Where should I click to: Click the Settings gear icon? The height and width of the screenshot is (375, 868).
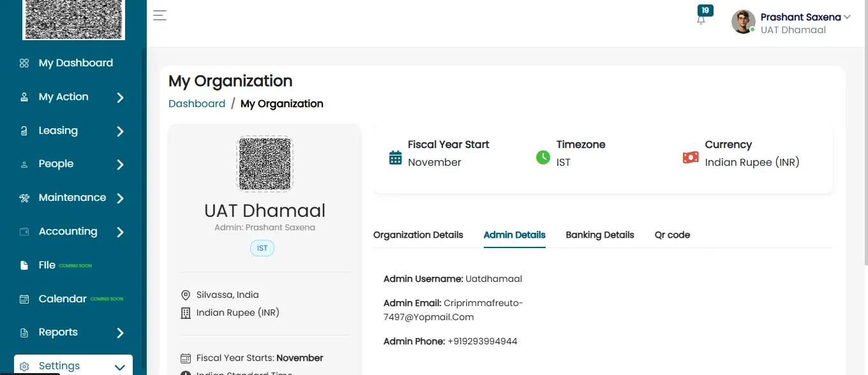[x=24, y=367]
